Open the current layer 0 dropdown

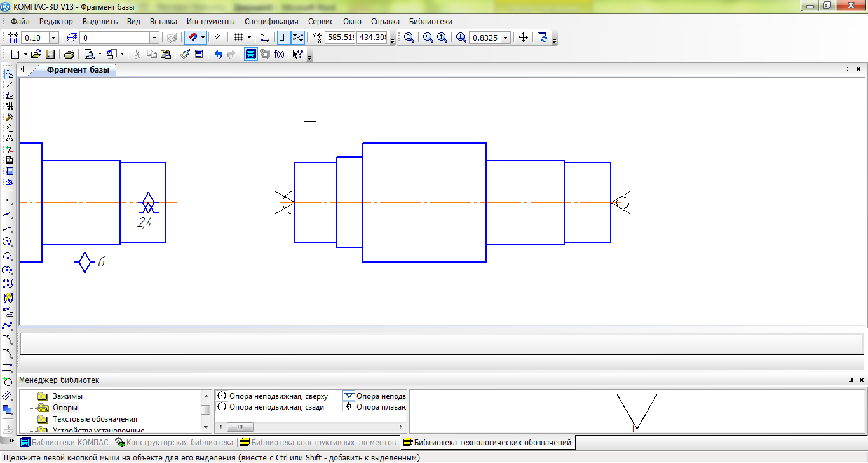pos(154,38)
